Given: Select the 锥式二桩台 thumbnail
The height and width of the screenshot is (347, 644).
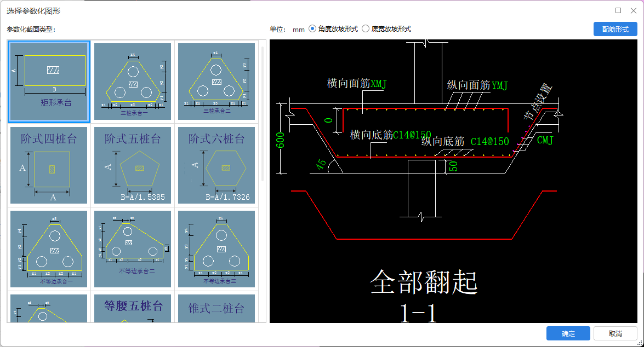Looking at the screenshot, I should click(216, 309).
